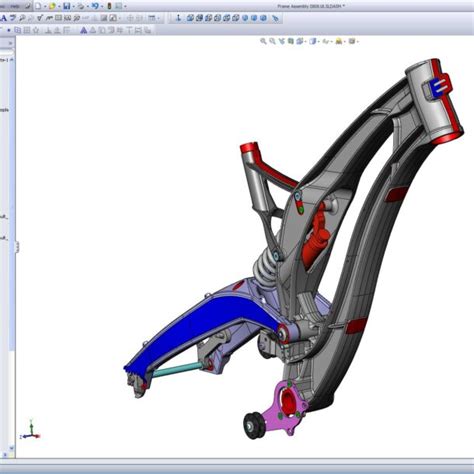This screenshot has width=474, height=474.
Task: Click Zoom to Fit magnifier
Action: coord(263,41)
